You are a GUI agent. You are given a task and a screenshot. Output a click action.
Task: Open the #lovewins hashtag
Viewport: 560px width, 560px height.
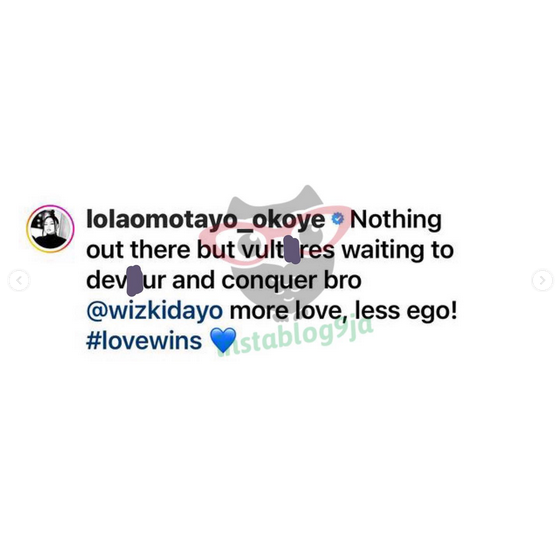tap(144, 341)
